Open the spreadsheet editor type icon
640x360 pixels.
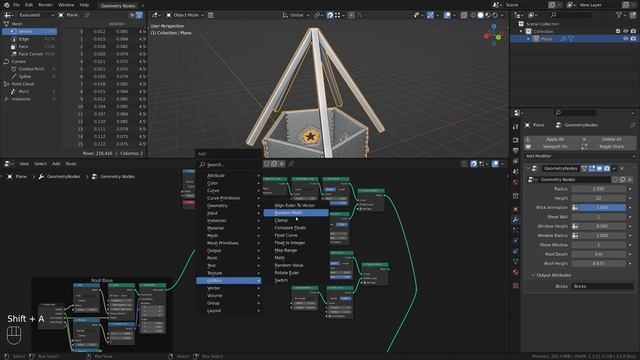pyautogui.click(x=8, y=15)
